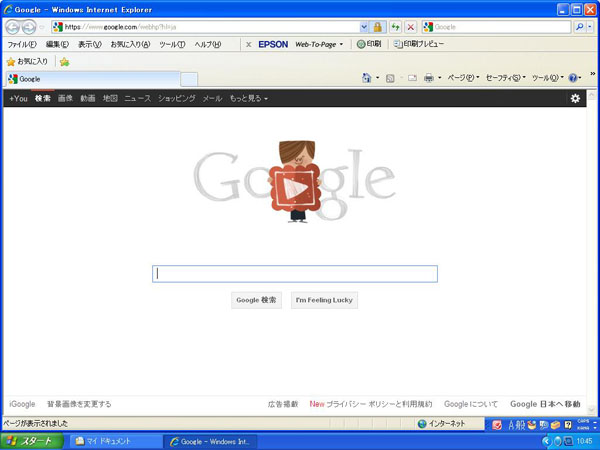This screenshot has height=450, width=600.
Task: Click the +You link
Action: [x=18, y=99]
